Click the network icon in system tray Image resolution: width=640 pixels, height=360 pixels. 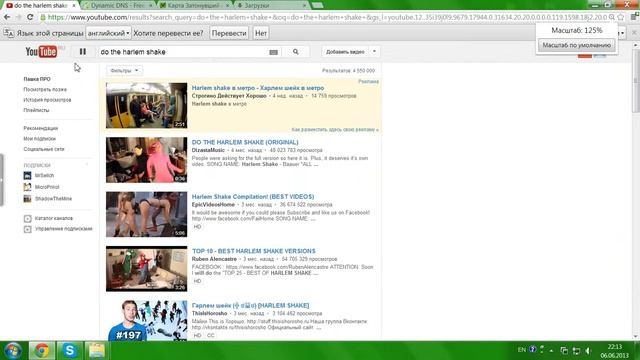[x=576, y=351]
